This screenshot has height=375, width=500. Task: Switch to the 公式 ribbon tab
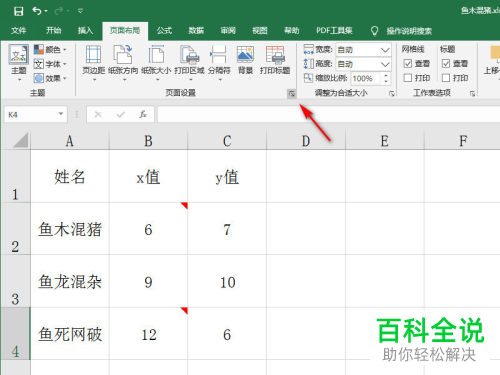click(164, 31)
